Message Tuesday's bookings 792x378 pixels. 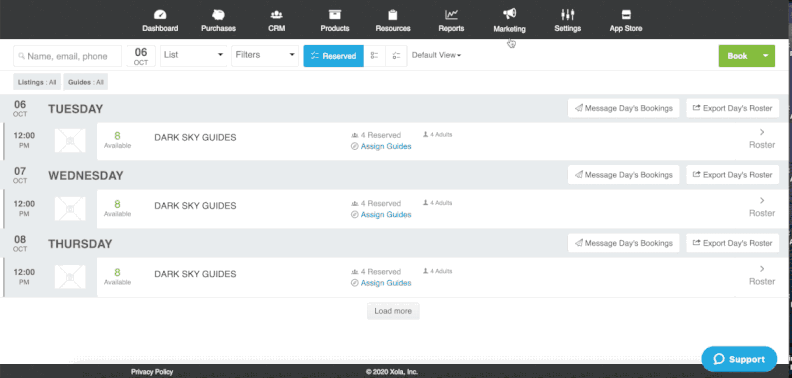pyautogui.click(x=624, y=108)
